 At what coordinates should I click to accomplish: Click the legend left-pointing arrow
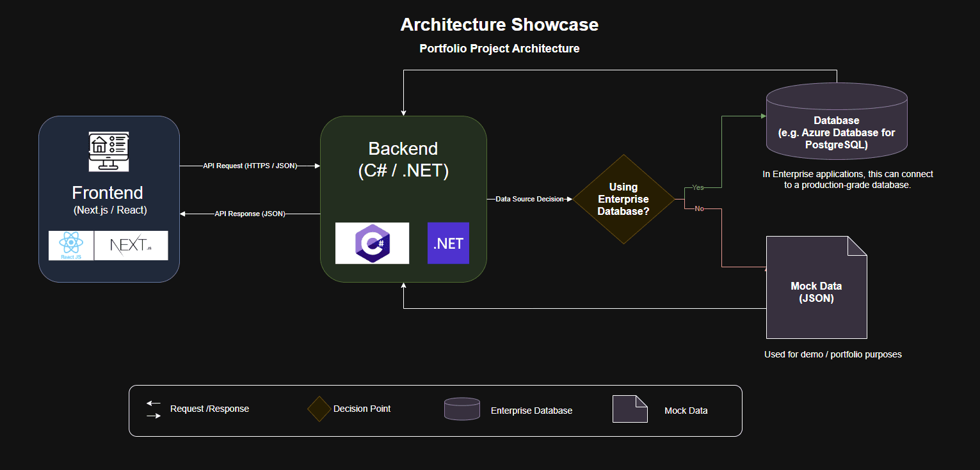[x=154, y=403]
